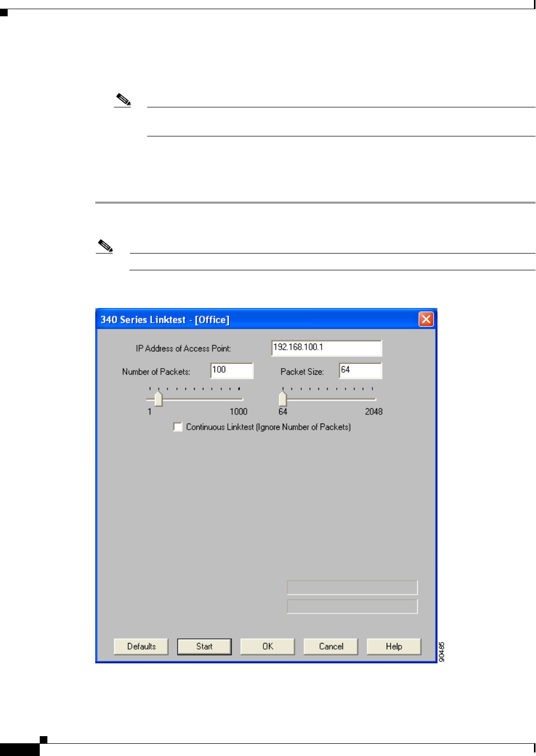Screen dimensions: 536x756
Task: Click the "Number of Packets:" label
Action: (156, 372)
